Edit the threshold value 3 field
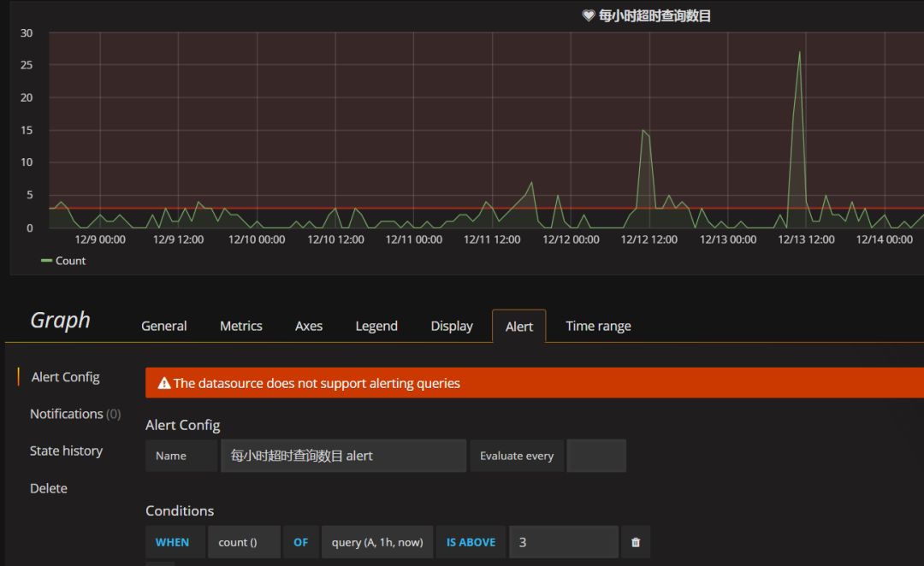The height and width of the screenshot is (566, 924). (x=564, y=542)
